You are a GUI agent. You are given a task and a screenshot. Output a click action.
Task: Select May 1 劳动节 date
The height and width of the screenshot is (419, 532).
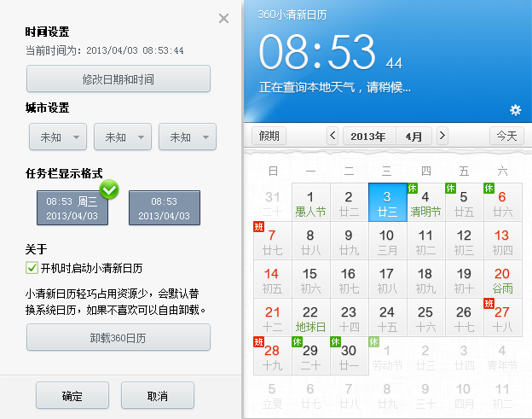387,356
